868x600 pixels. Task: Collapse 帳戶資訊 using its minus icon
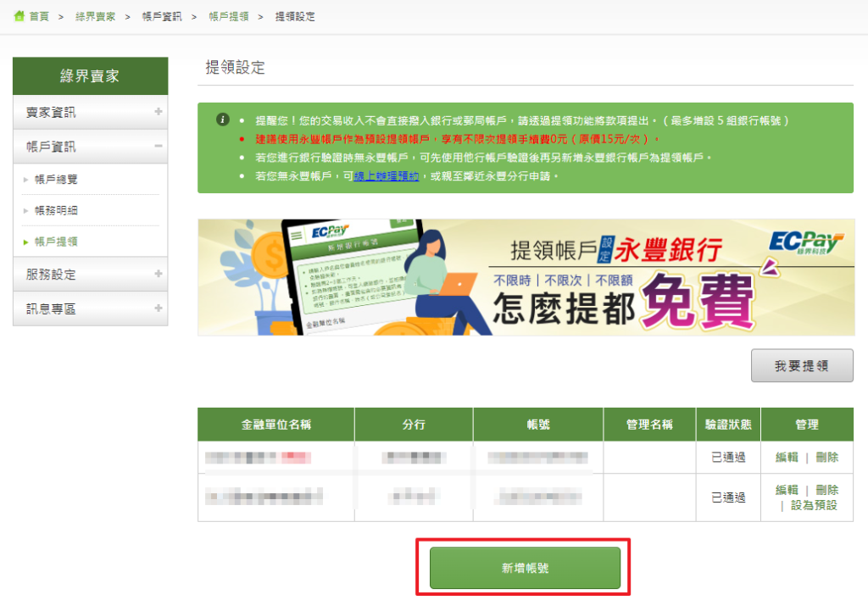point(159,146)
